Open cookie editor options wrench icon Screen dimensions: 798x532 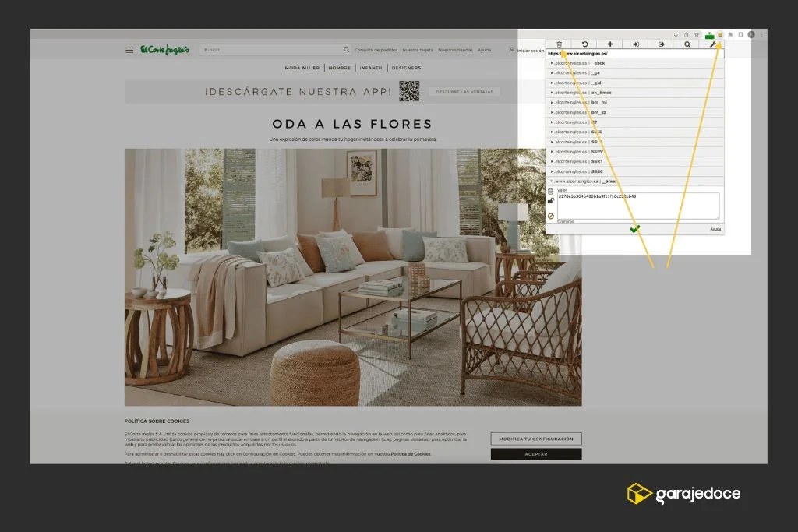pos(713,44)
